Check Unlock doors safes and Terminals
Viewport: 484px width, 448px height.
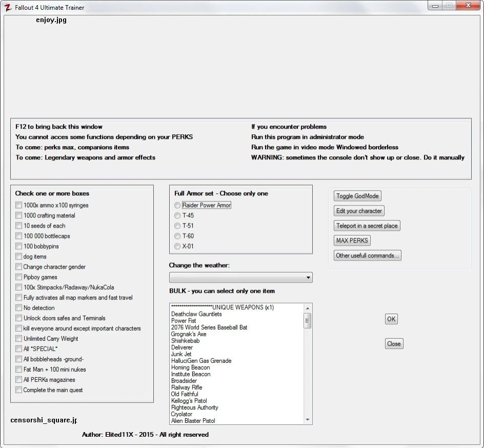[19, 318]
